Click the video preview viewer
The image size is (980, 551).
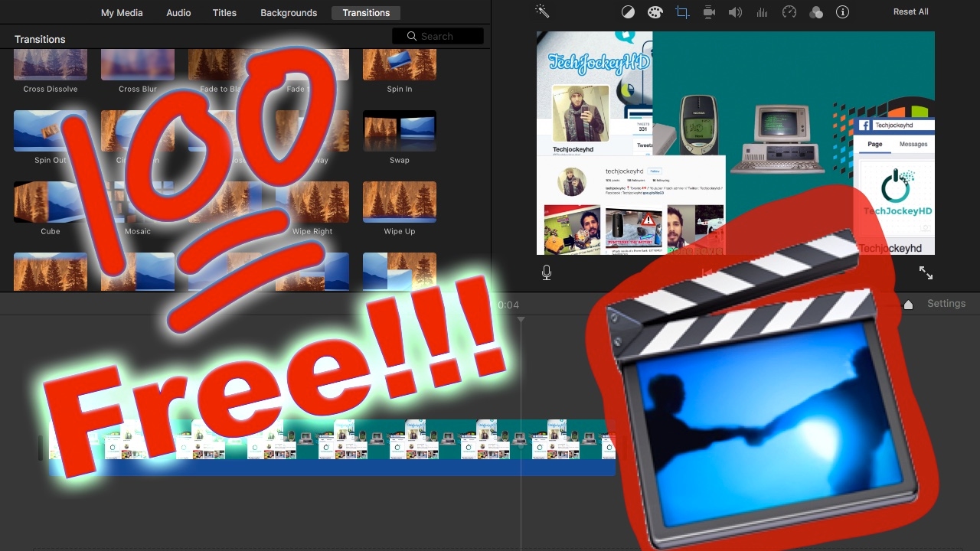pyautogui.click(x=736, y=143)
